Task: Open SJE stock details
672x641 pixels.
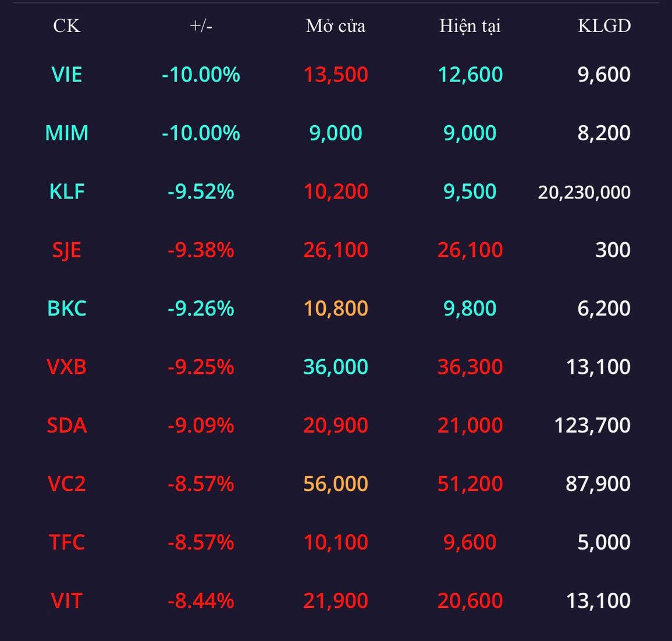Action: [66, 250]
